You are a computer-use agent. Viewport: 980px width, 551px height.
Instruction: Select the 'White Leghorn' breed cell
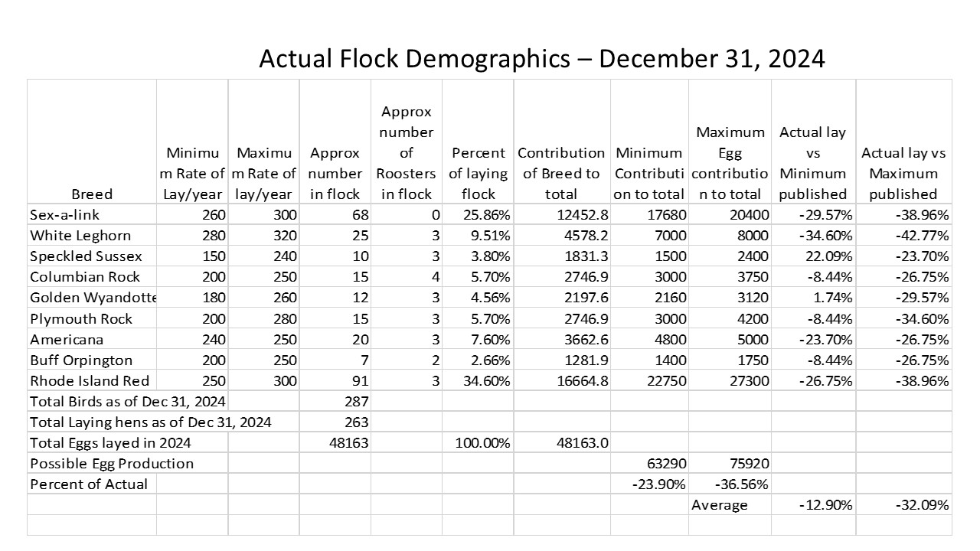click(x=80, y=236)
